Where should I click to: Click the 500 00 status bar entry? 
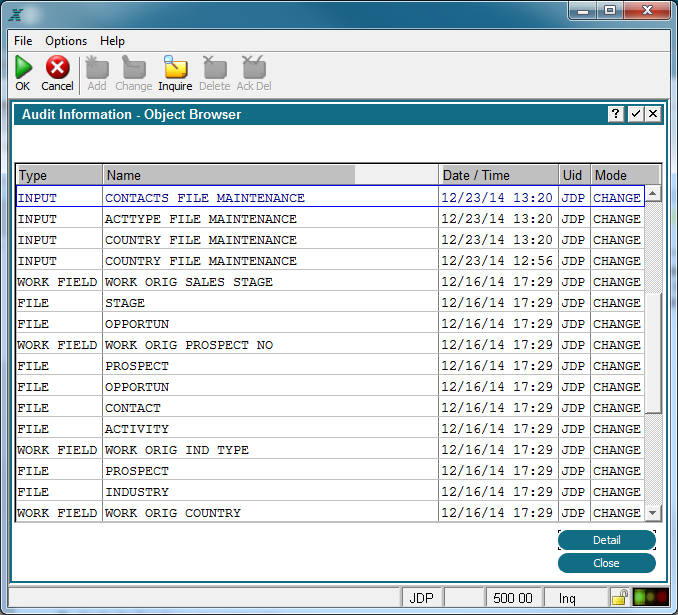(513, 598)
